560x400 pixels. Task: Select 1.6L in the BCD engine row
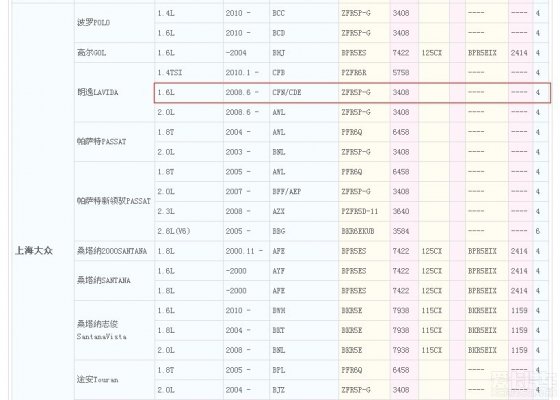(x=166, y=33)
